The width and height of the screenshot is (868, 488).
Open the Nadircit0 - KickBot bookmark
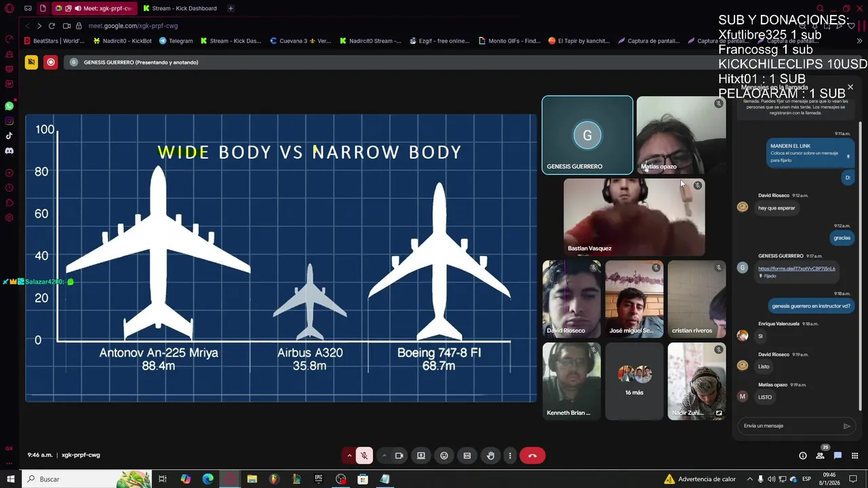[x=123, y=41]
